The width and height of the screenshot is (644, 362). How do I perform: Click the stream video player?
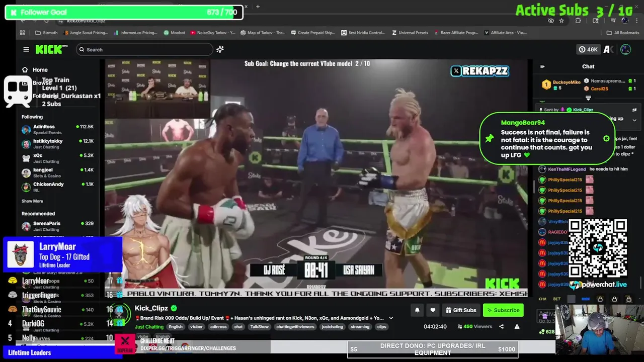point(316,178)
